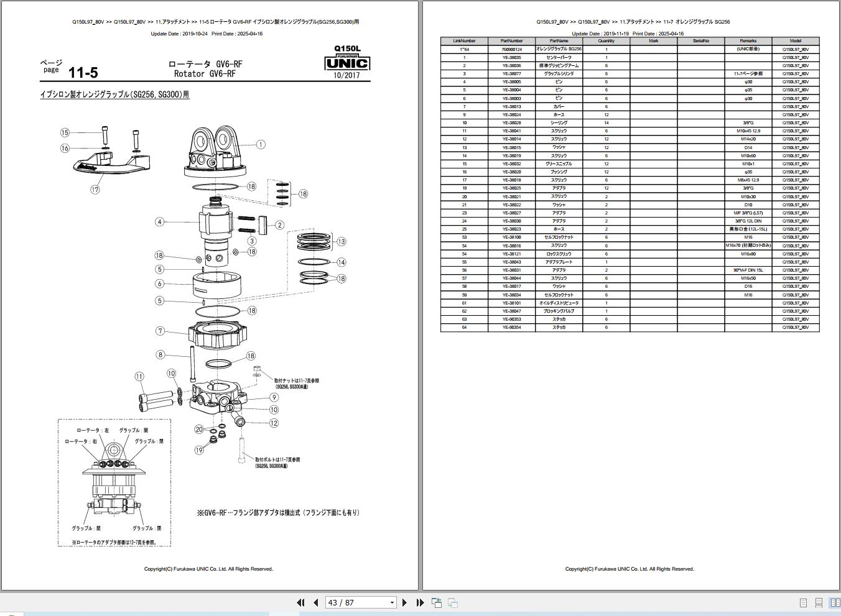
Task: Switch to single page view
Action: pos(803,603)
